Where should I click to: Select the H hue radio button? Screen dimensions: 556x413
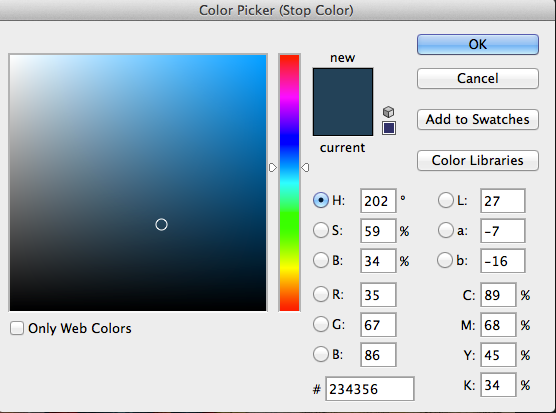pyautogui.click(x=321, y=200)
